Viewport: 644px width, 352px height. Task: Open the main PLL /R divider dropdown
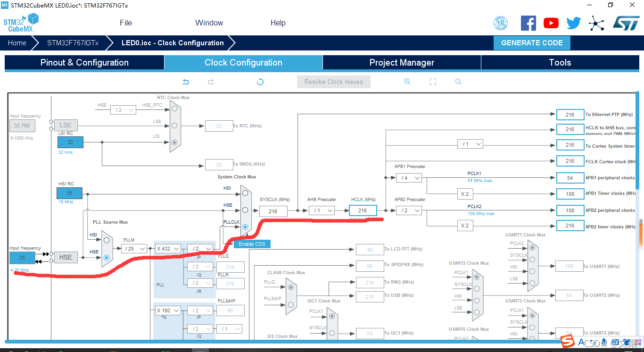tap(200, 283)
